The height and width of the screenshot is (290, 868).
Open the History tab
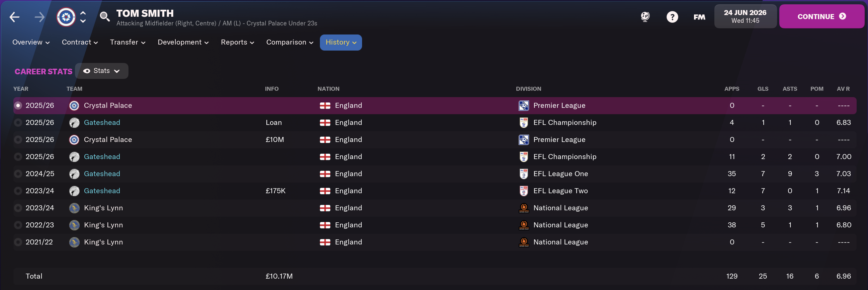[x=341, y=43]
